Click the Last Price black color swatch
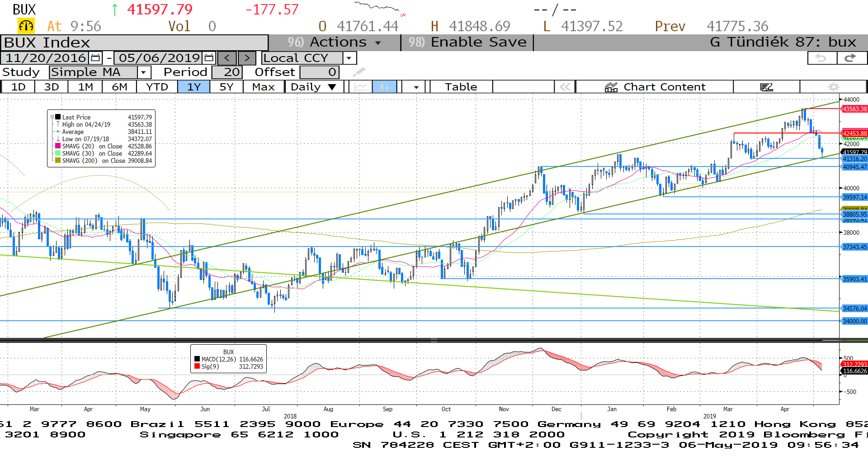Viewport: 868px width, 470px height. click(x=58, y=117)
